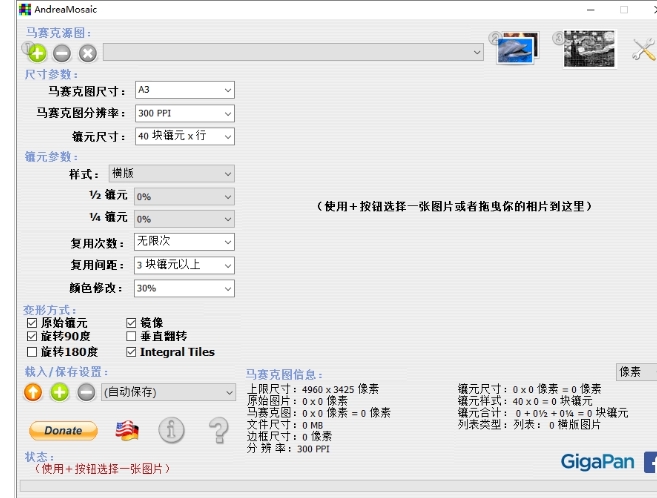This screenshot has width=657, height=498.
Task: Click the create mosaic step 3 thumbnail
Action: [x=589, y=49]
